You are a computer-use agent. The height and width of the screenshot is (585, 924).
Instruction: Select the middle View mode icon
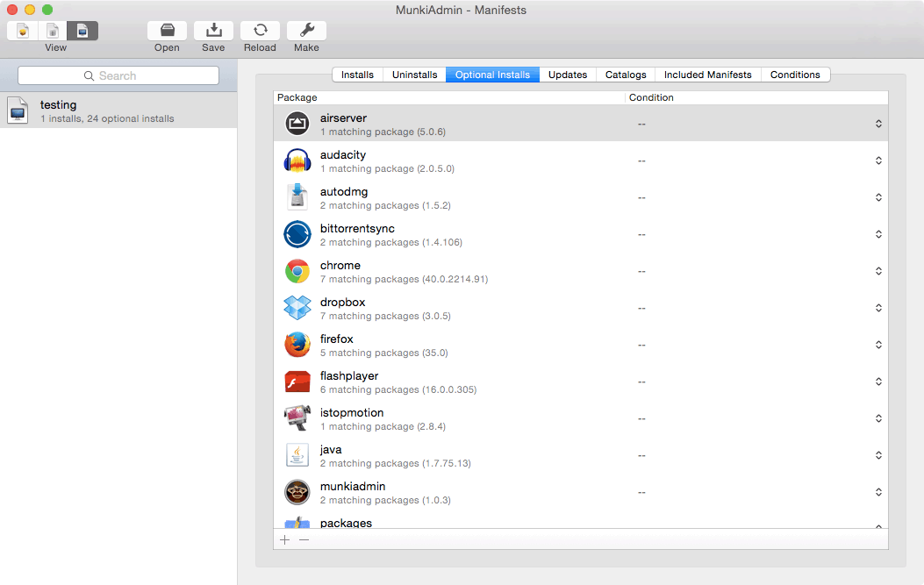coord(53,31)
